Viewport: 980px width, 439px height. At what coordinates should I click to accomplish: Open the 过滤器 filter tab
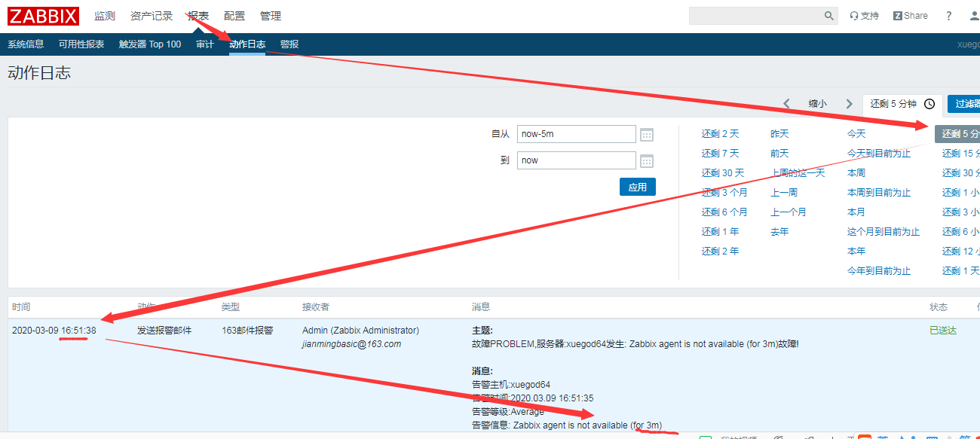[x=964, y=104]
